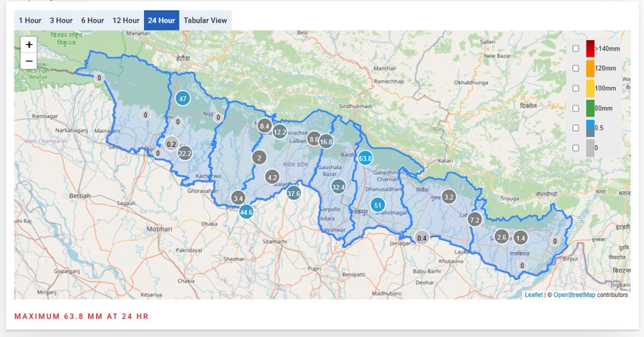The width and height of the screenshot is (644, 337).
Task: Switch to the 1 Hour tab
Action: coord(30,20)
